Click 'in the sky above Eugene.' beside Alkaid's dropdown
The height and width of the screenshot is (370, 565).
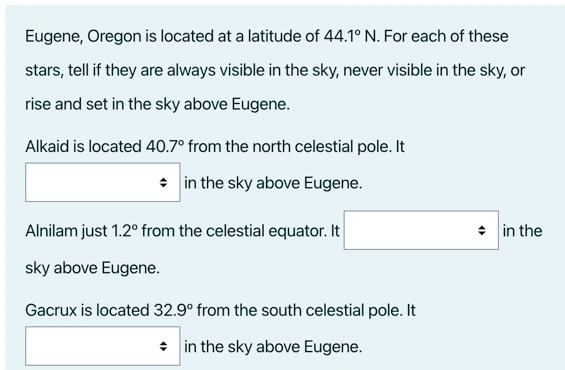(273, 183)
